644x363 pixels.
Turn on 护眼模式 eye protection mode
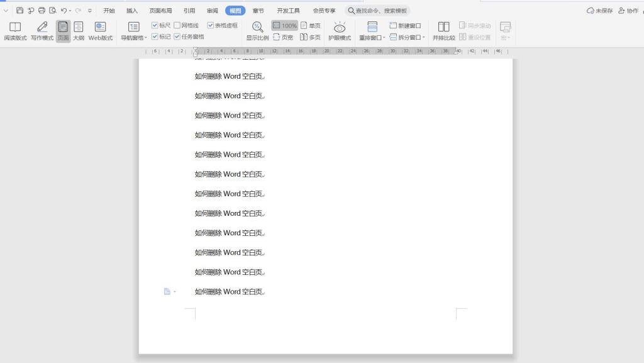(340, 31)
